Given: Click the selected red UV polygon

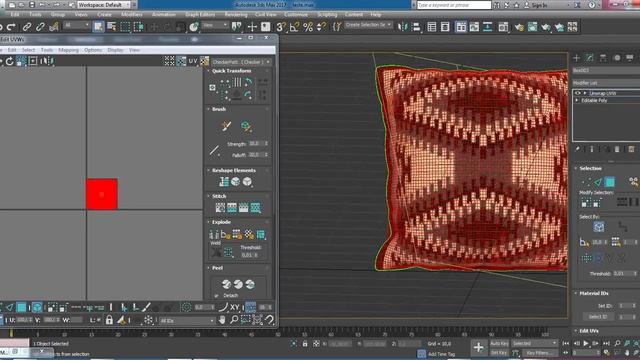Looking at the screenshot, I should 102,194.
